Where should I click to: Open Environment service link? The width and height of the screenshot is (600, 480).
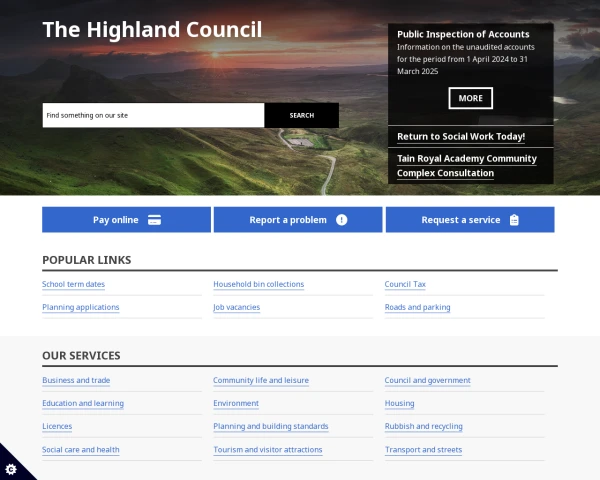click(236, 403)
